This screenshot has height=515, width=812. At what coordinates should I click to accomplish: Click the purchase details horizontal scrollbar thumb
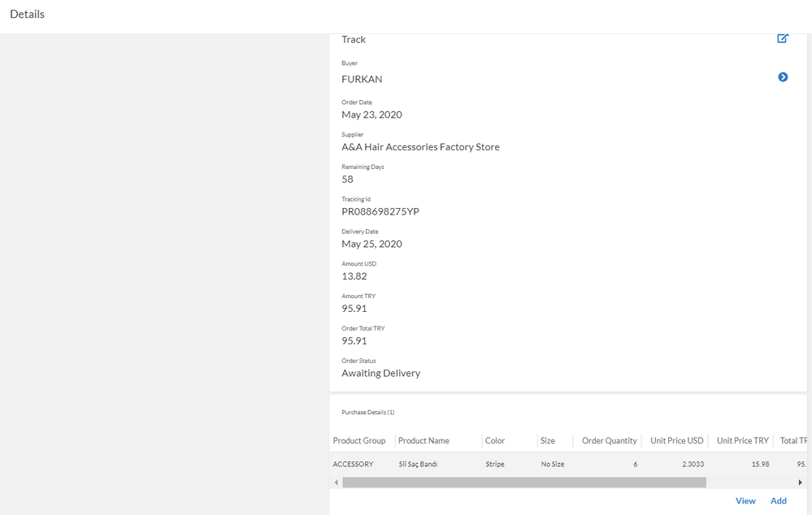(524, 483)
